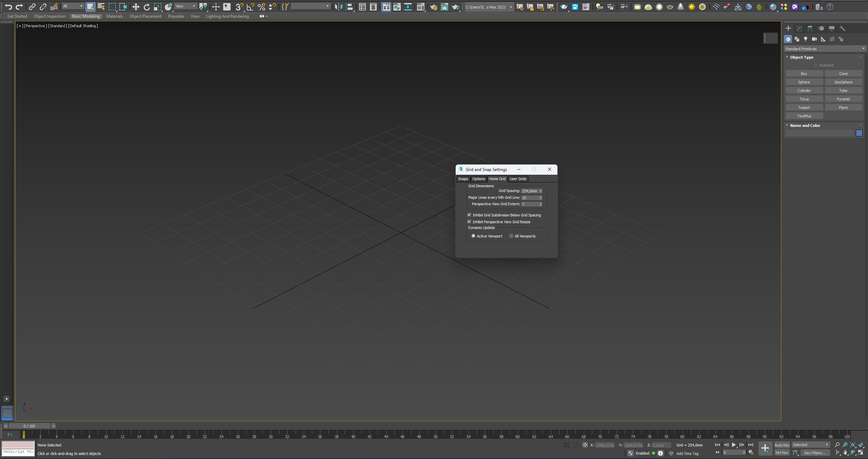Image resolution: width=868 pixels, height=459 pixels.
Task: Click the time slider 0 / 100 handle
Action: pos(29,426)
